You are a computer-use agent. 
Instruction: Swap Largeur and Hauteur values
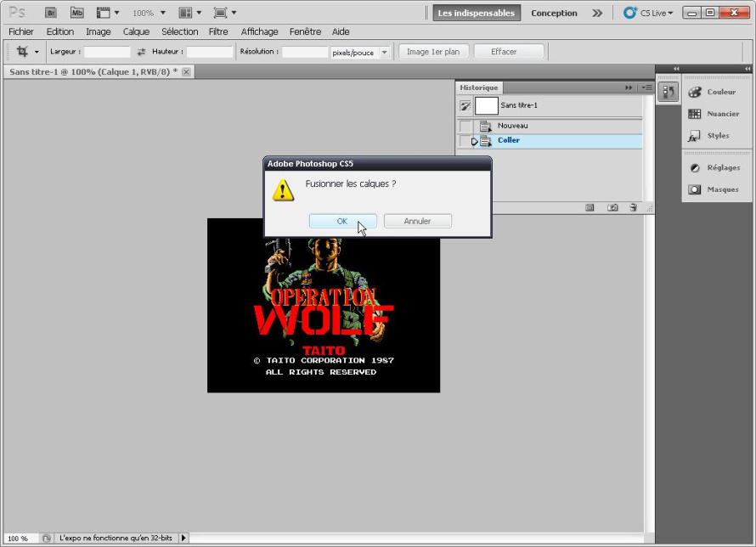(141, 52)
